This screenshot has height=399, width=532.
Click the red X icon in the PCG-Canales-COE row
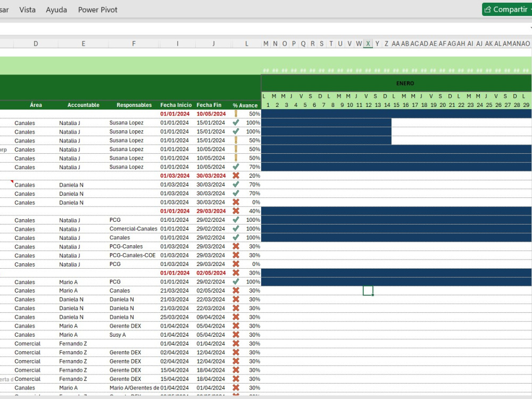(236, 255)
